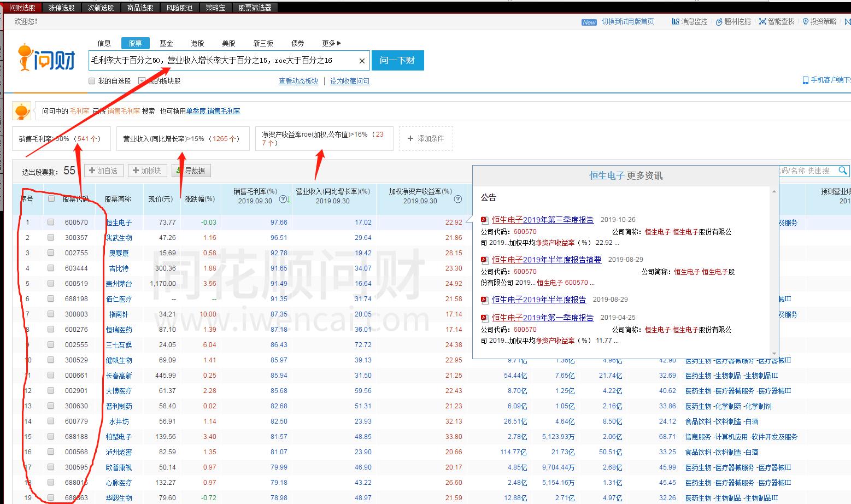Expand the 更多 category dropdown
This screenshot has width=851, height=504.
click(331, 43)
